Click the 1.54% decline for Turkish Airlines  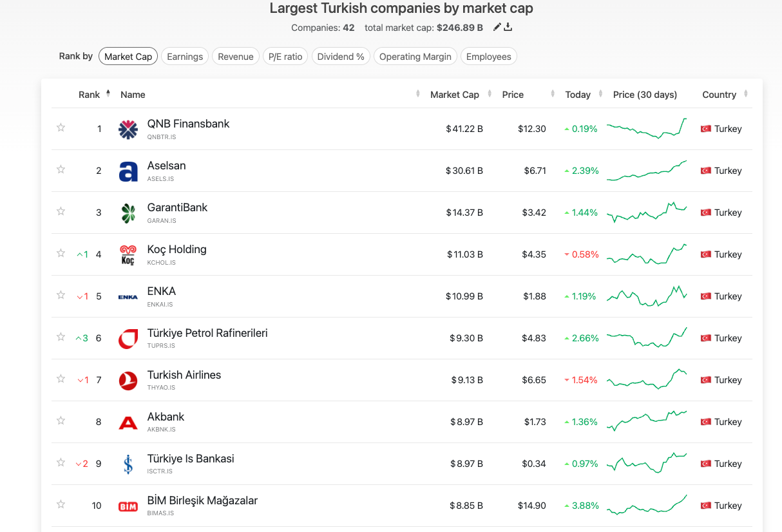pos(585,380)
